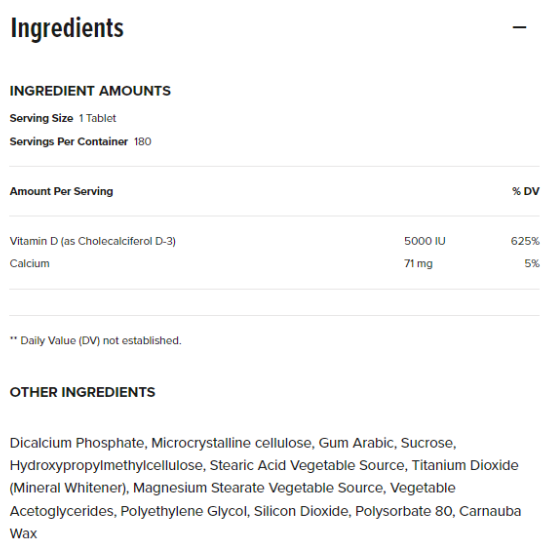This screenshot has height=550, width=550.
Task: Click the Amount Per Serving header
Action: [x=61, y=192]
